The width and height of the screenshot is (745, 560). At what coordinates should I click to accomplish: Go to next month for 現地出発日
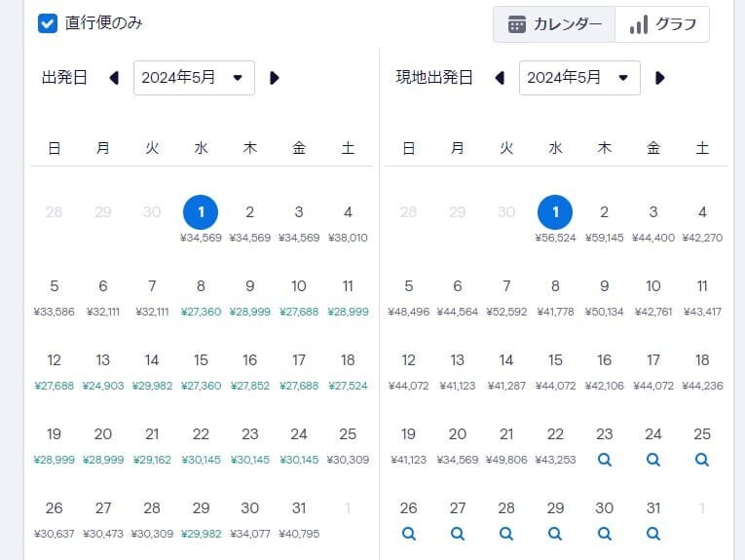click(660, 78)
